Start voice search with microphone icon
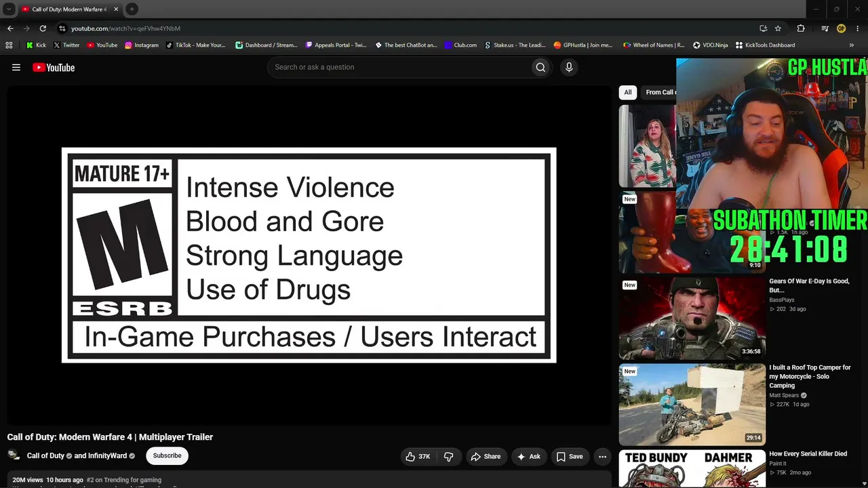This screenshot has width=868, height=488. tap(569, 67)
